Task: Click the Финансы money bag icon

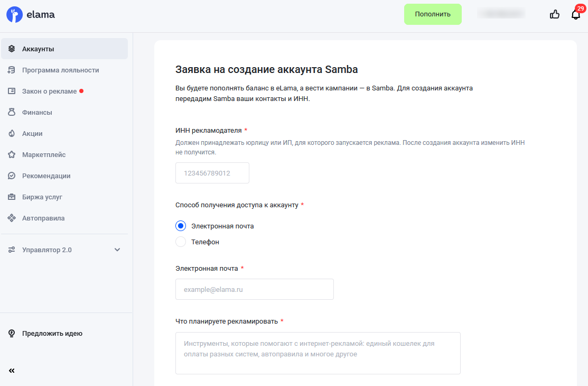Action: click(x=12, y=112)
